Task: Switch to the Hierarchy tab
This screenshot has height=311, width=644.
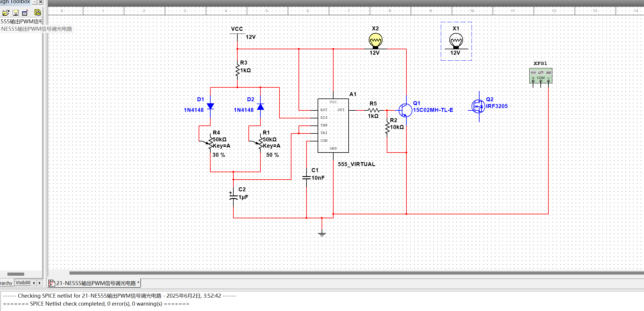Action: (x=6, y=283)
